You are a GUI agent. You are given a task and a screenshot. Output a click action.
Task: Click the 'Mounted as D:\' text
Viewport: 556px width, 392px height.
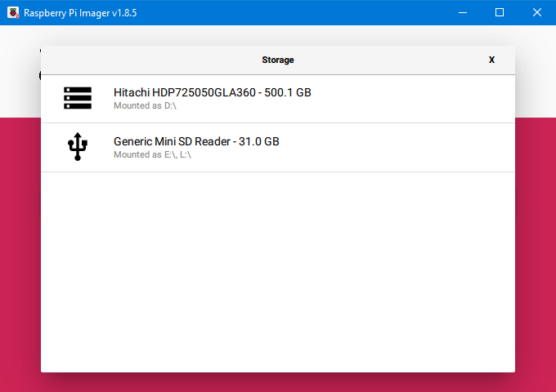145,105
